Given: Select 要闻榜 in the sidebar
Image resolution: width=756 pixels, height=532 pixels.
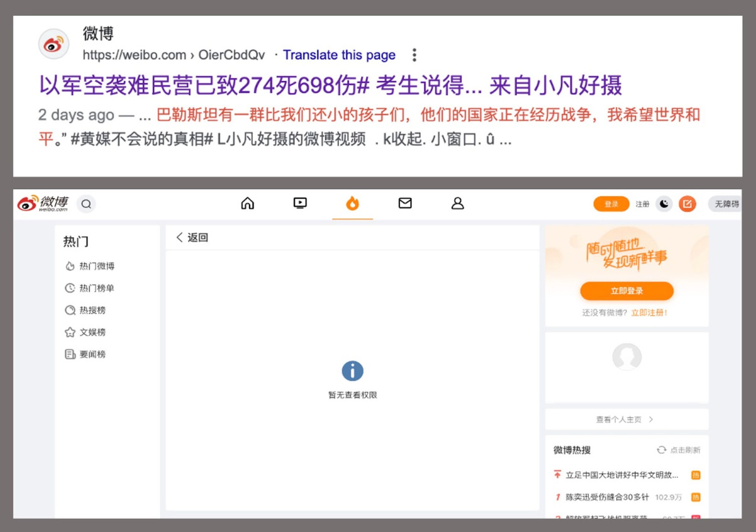Looking at the screenshot, I should tap(86, 354).
